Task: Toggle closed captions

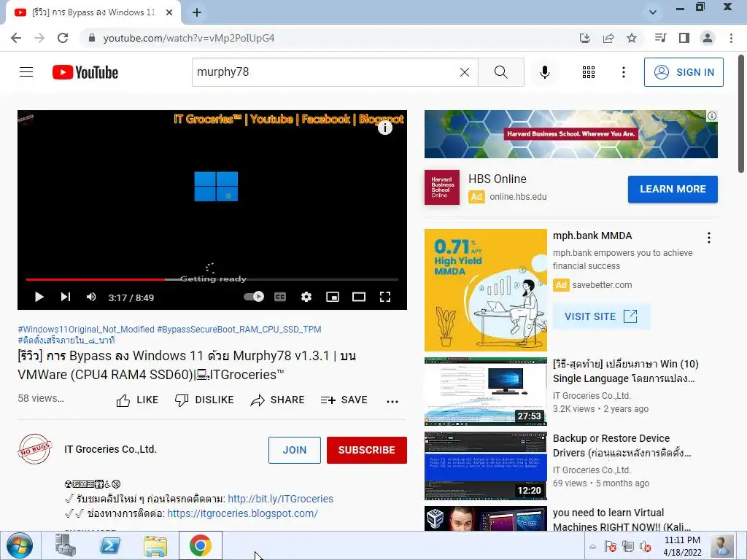Action: coord(280,297)
